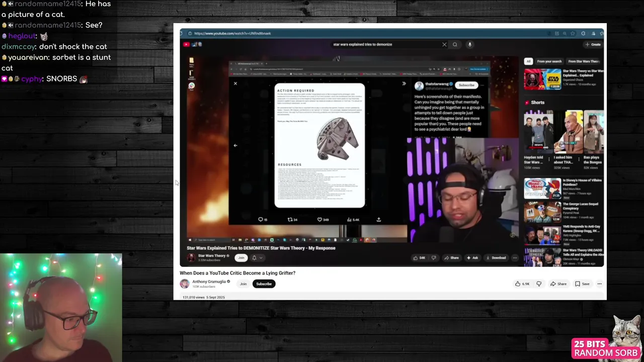Click the Star Wars Theory channel avatar
This screenshot has height=362, width=644.
191,258
